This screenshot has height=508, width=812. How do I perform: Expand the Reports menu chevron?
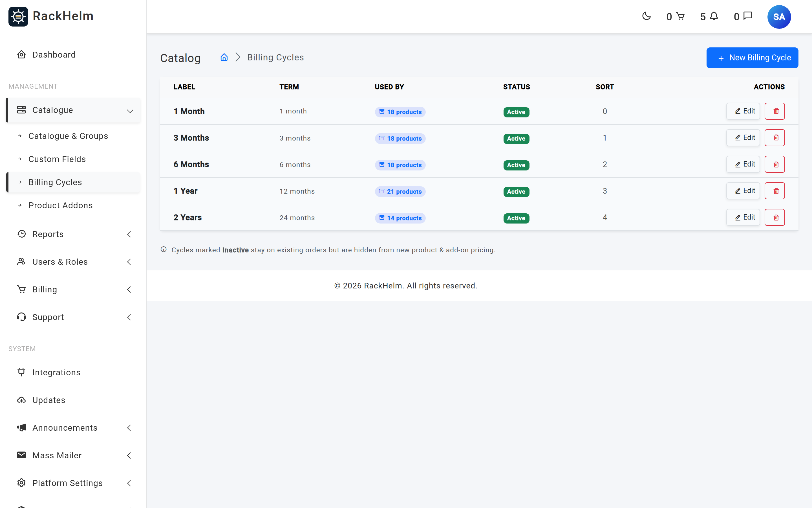129,234
